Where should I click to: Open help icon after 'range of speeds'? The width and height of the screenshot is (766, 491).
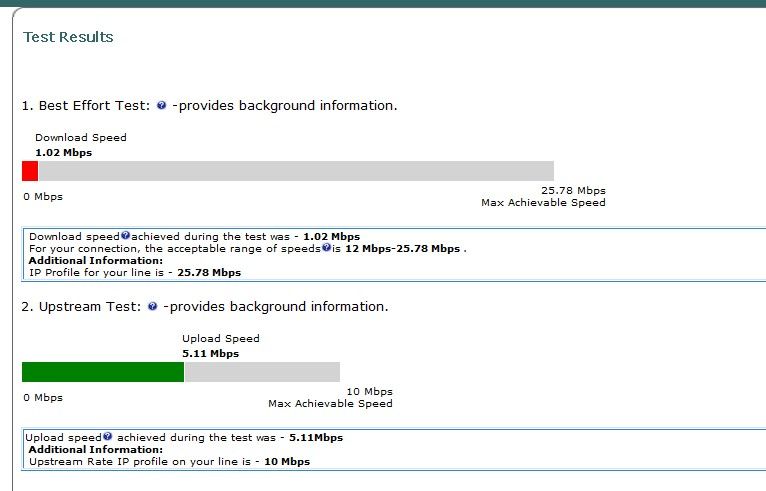[326, 247]
